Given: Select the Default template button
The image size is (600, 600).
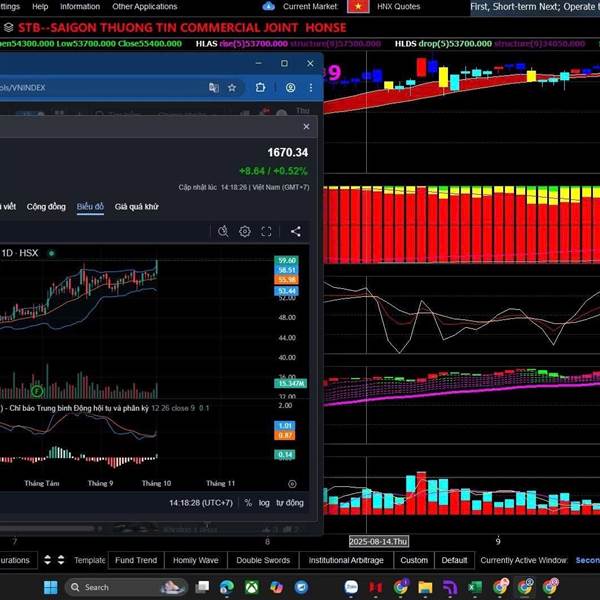Looking at the screenshot, I should 454,560.
